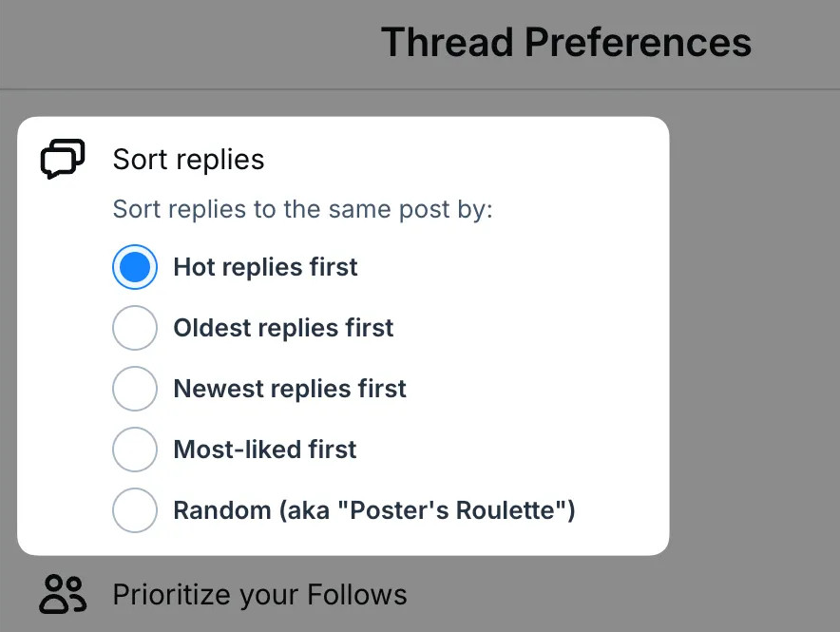Select the Random "Poster's Roulette" radio button

(135, 510)
